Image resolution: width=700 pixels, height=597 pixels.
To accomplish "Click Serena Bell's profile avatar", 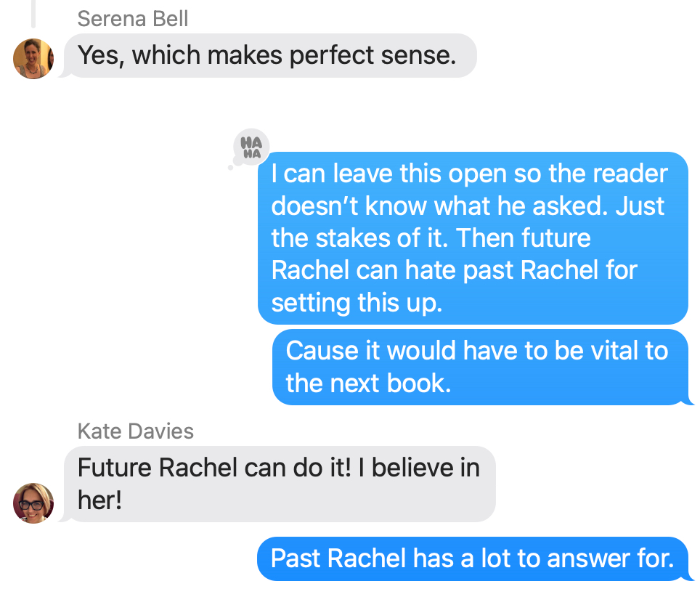I will point(33,58).
